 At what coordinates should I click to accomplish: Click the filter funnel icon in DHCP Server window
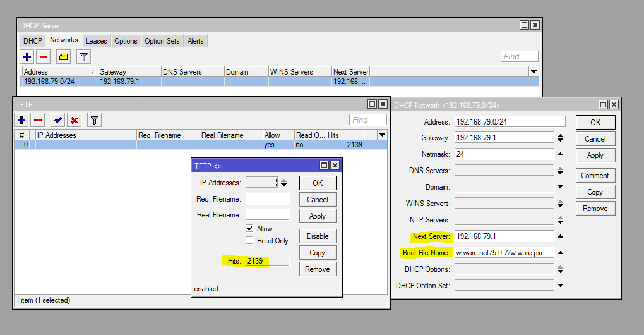[83, 57]
